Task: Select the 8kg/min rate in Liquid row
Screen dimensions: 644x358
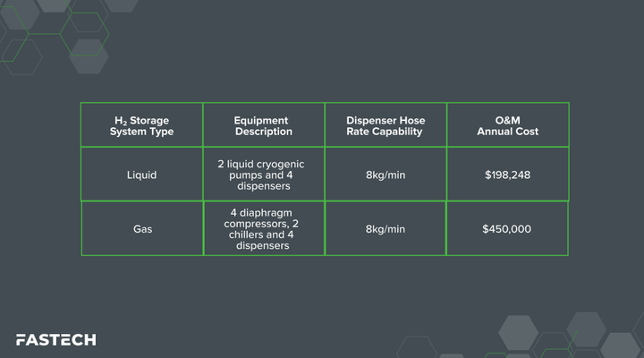Action: 386,175
